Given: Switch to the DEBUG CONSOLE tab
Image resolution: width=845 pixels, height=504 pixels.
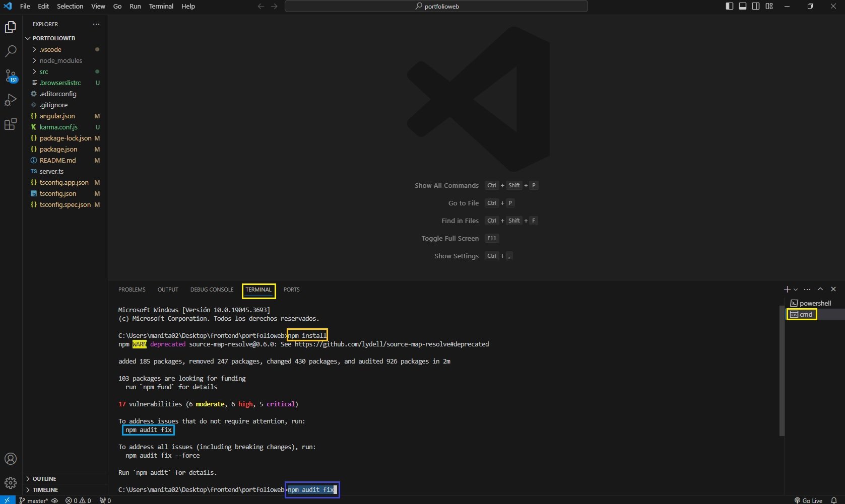Looking at the screenshot, I should click(x=212, y=290).
